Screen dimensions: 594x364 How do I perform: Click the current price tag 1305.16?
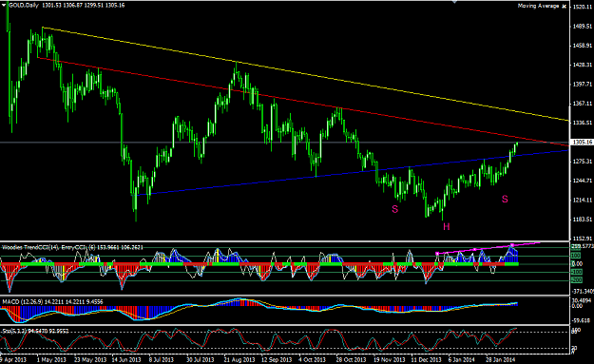(x=583, y=143)
